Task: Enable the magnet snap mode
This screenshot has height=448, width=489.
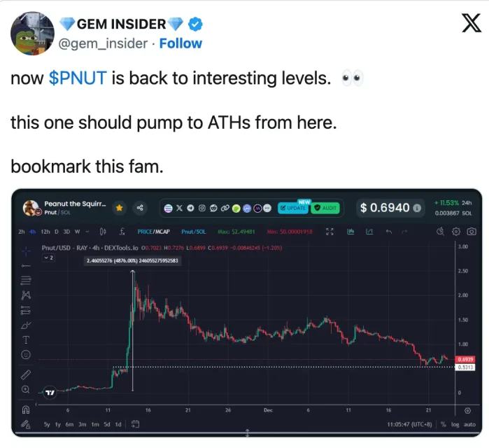Action: click(x=26, y=410)
